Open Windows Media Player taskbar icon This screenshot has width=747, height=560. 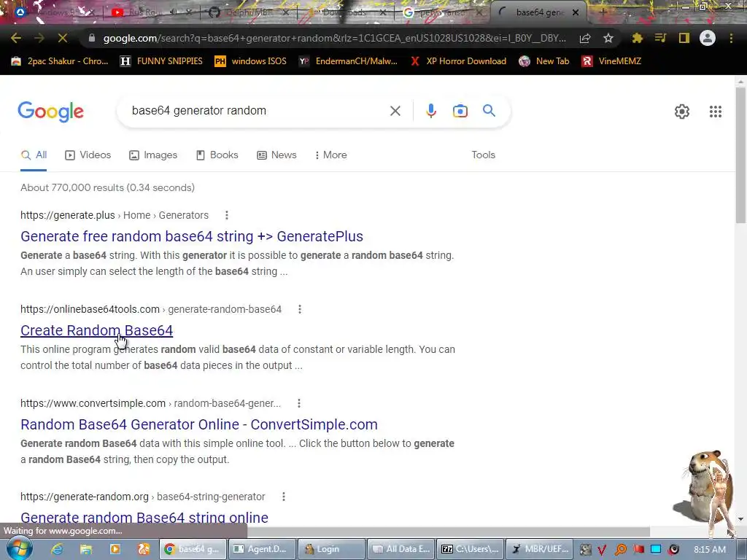pos(115,549)
